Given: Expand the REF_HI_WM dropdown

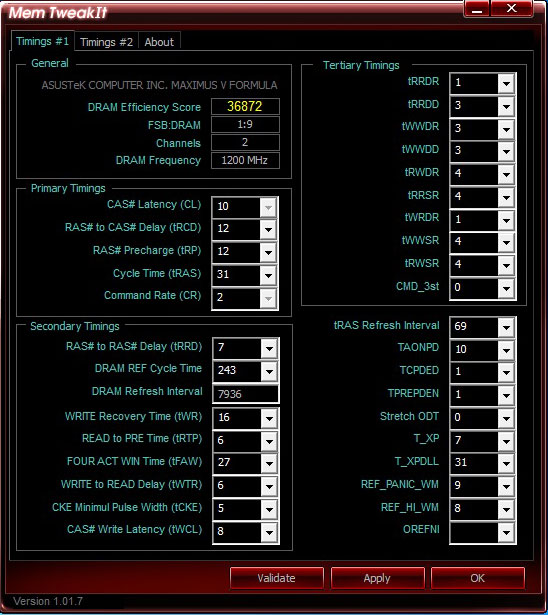Looking at the screenshot, I should click(x=506, y=509).
